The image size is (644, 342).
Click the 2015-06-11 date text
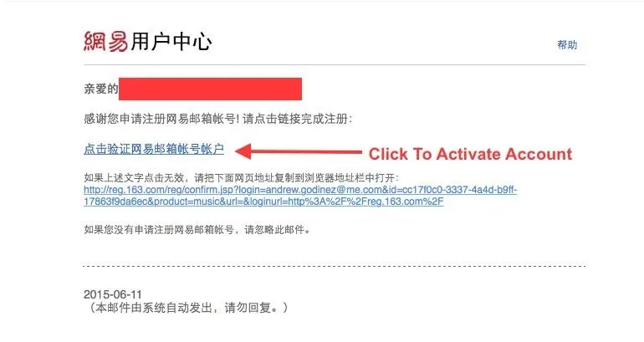[113, 294]
